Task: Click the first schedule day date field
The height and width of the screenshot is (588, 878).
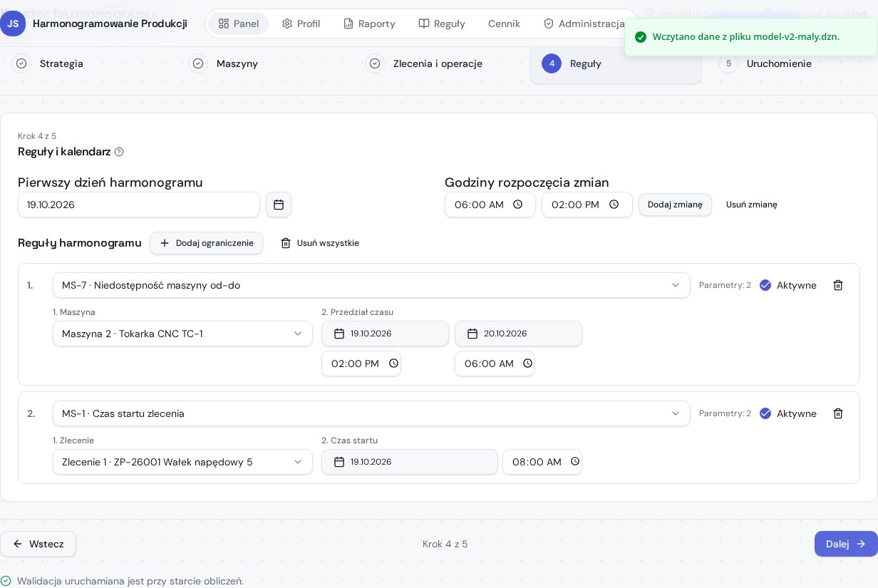Action: [x=139, y=205]
